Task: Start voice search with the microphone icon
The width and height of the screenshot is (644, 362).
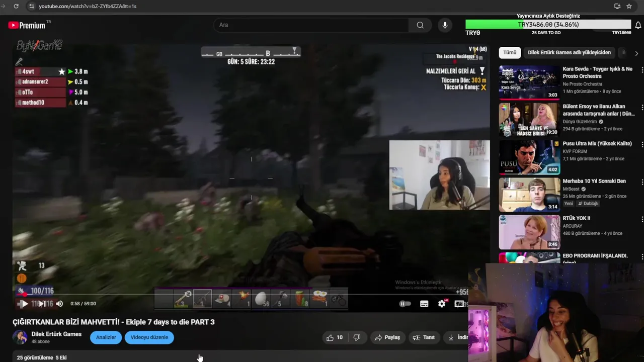Action: tap(445, 25)
